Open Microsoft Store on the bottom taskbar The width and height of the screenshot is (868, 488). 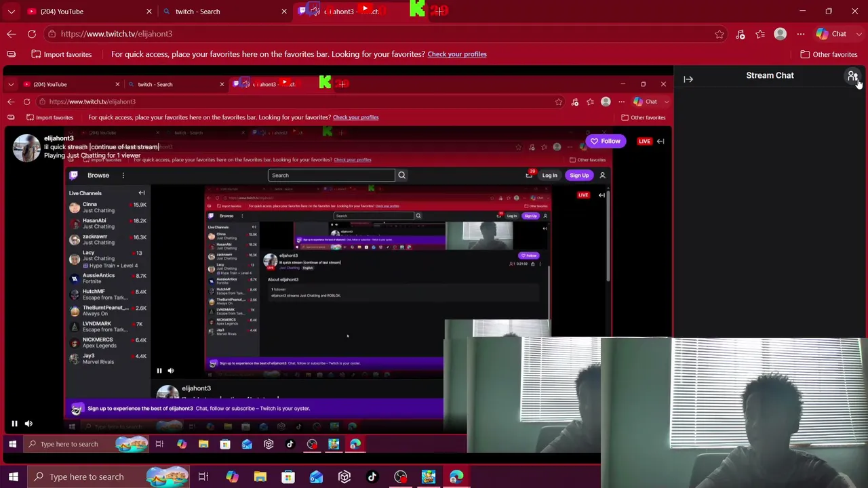click(288, 477)
